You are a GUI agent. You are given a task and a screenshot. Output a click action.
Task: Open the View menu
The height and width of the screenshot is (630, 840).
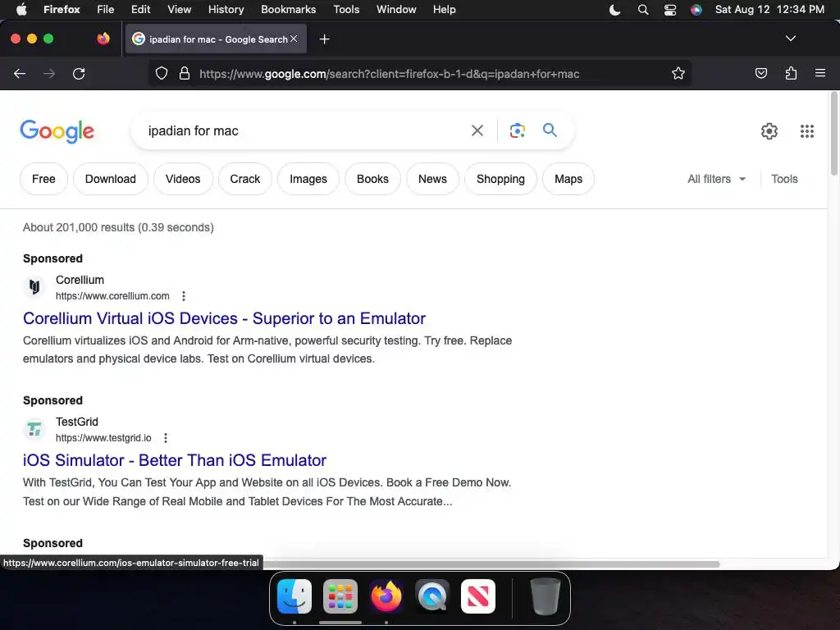179,10
